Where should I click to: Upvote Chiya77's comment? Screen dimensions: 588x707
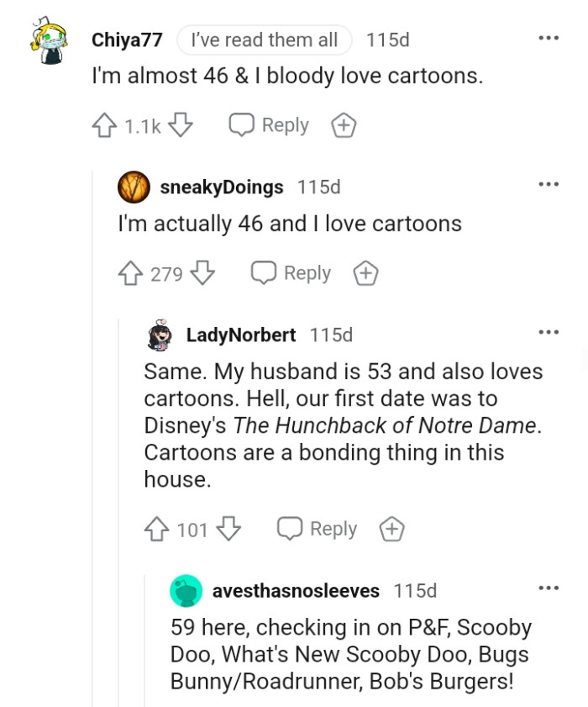[103, 124]
